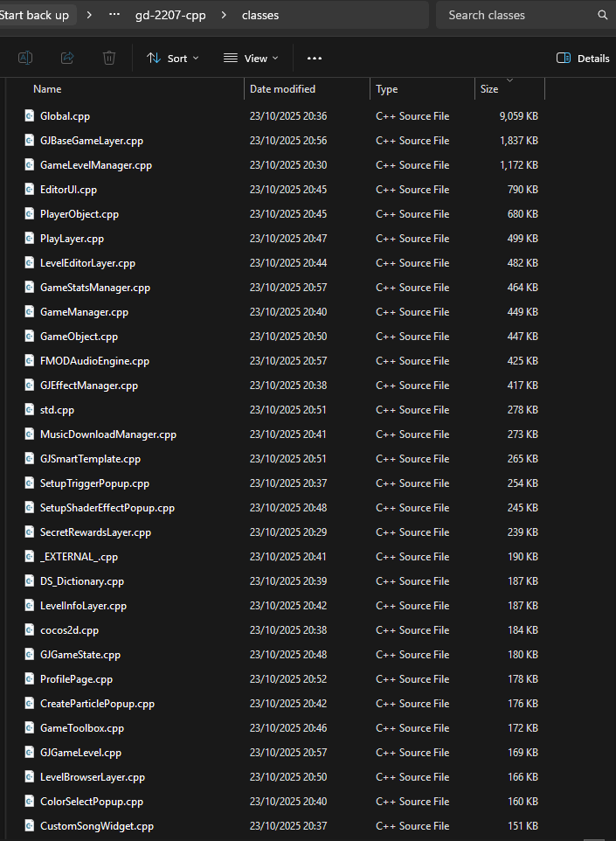Expand chevron after Start back up

pos(89,15)
